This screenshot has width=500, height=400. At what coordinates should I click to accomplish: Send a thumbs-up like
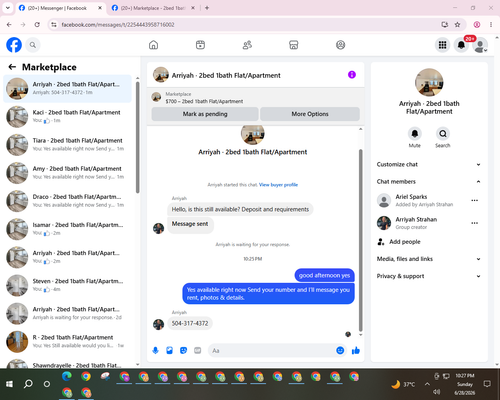[x=356, y=350]
